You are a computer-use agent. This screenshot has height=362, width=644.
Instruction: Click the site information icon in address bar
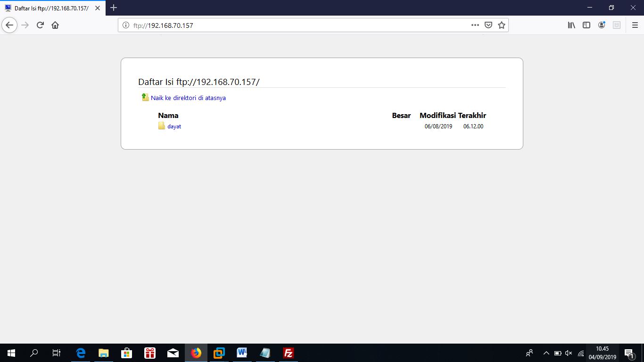[x=125, y=25]
